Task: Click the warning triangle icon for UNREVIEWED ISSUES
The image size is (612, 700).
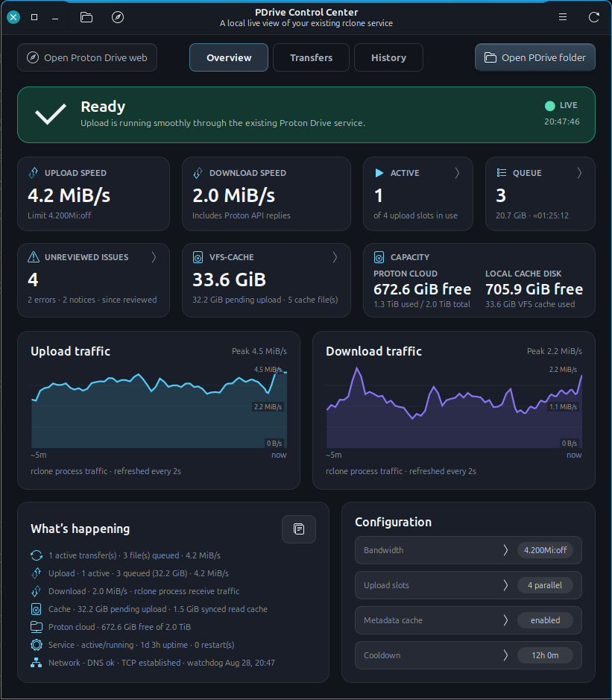Action: [34, 257]
